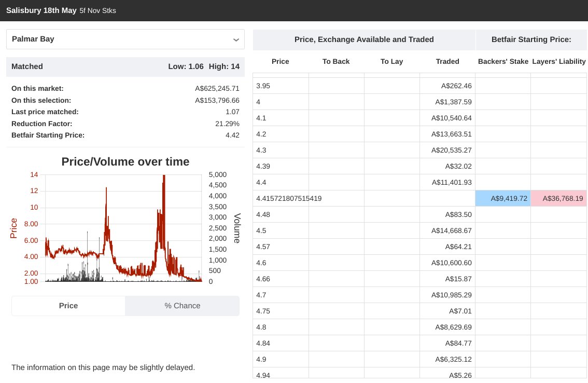Image resolution: width=588 pixels, height=383 pixels.
Task: Open the Palmar Bay selection dropdown
Action: click(x=125, y=39)
